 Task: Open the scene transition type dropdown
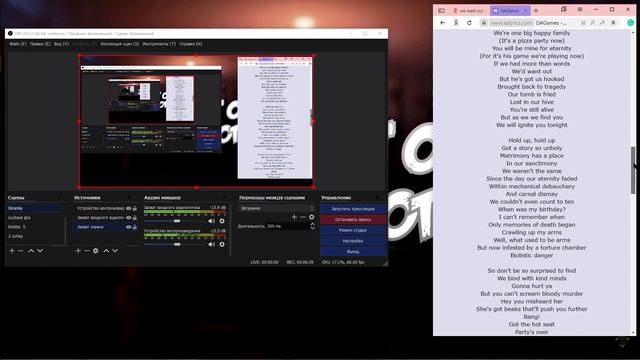[277, 208]
